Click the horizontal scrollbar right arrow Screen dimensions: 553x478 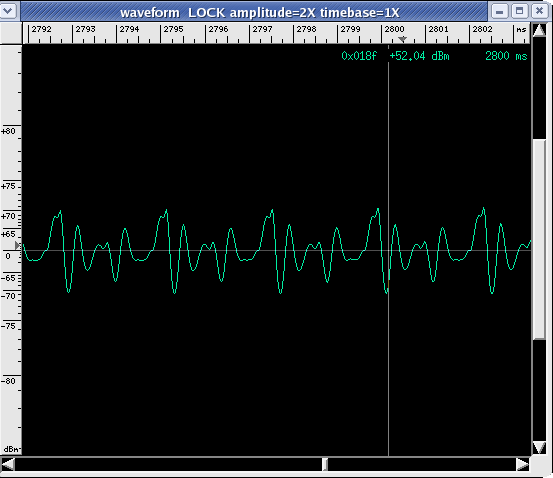click(x=523, y=464)
